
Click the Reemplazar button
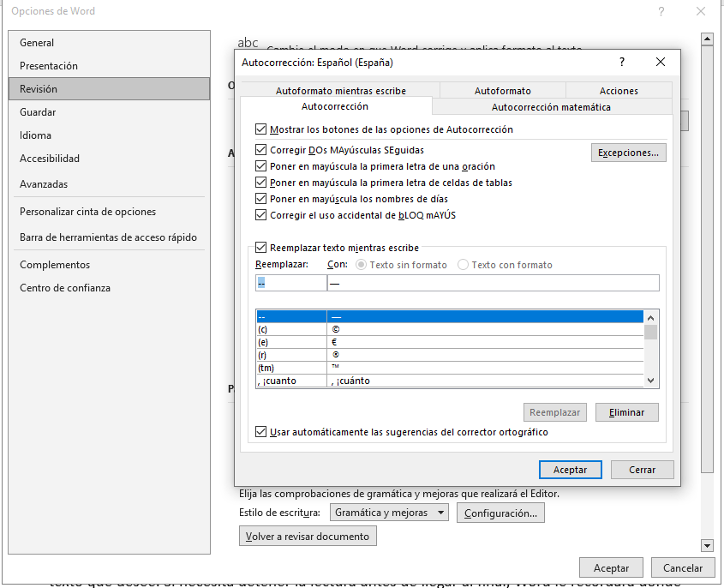pos(555,412)
